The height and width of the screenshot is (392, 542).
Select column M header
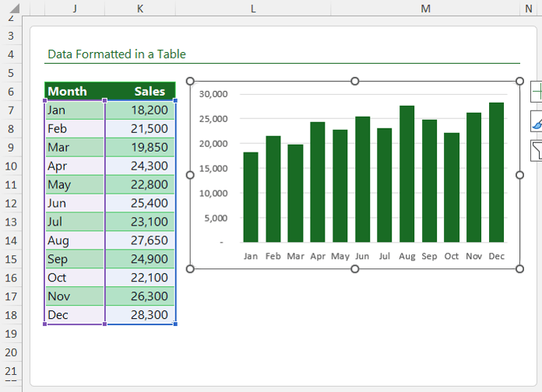pyautogui.click(x=425, y=9)
